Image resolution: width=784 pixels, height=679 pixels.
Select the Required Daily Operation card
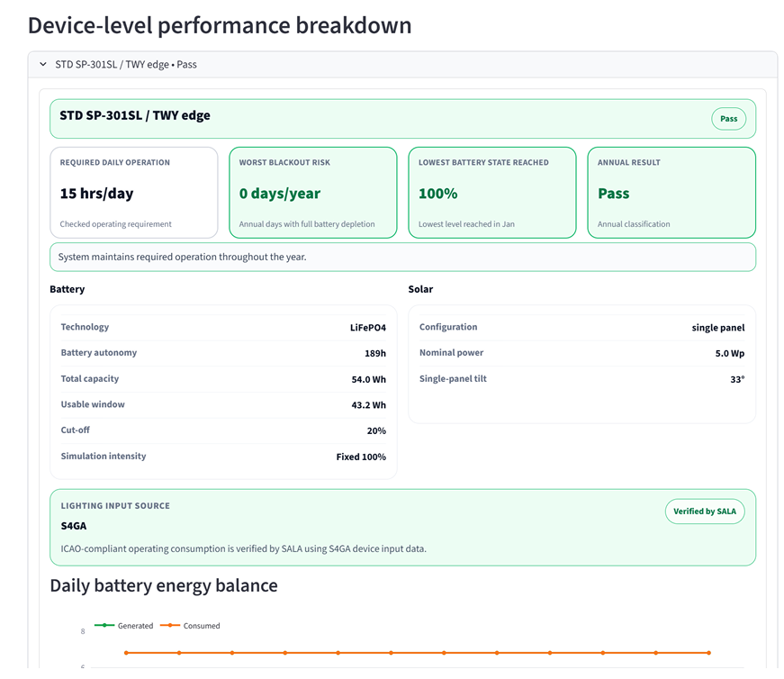pyautogui.click(x=133, y=193)
